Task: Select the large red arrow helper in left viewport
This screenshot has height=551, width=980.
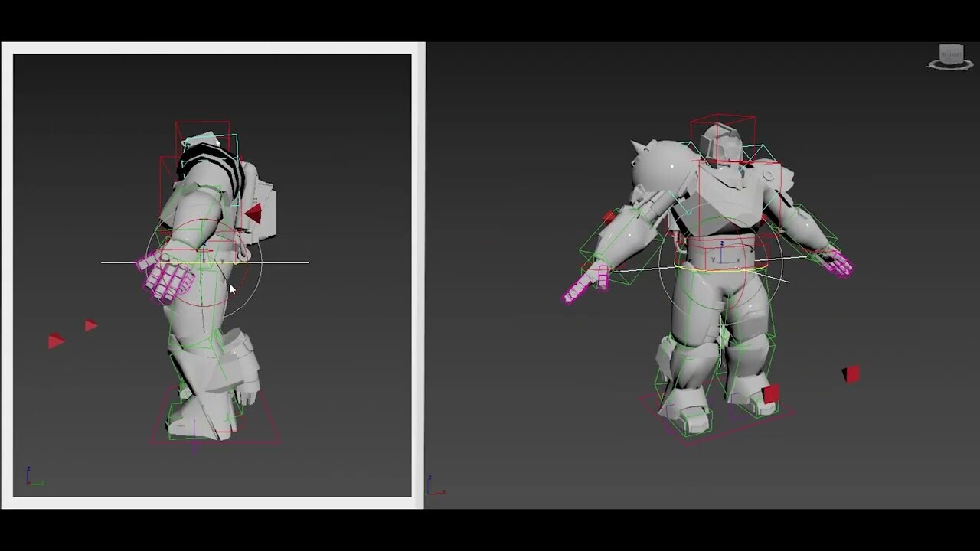Action: [x=55, y=341]
